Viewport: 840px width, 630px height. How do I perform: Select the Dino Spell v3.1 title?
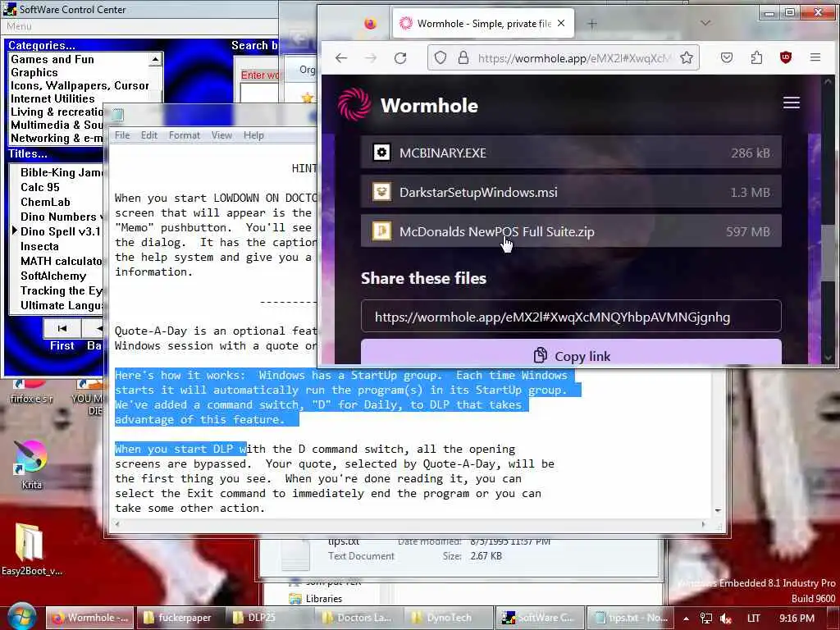click(61, 231)
